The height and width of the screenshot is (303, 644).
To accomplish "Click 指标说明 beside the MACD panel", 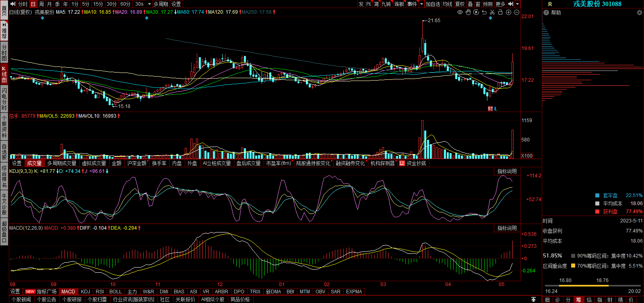I will [x=507, y=228].
